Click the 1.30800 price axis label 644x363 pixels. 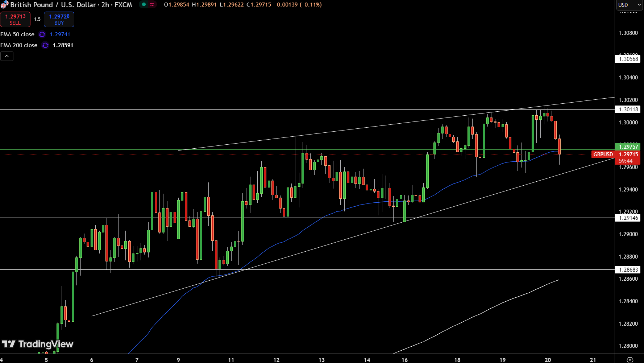(628, 33)
